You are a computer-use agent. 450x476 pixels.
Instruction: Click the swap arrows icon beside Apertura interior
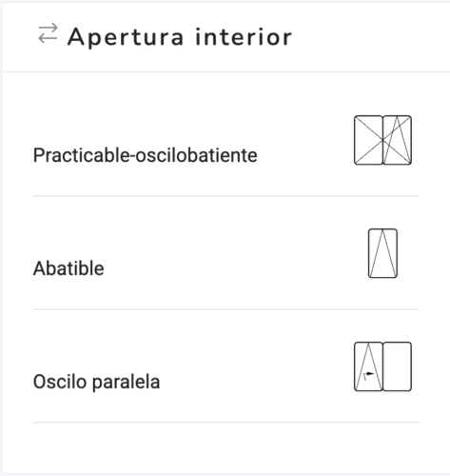pos(48,33)
